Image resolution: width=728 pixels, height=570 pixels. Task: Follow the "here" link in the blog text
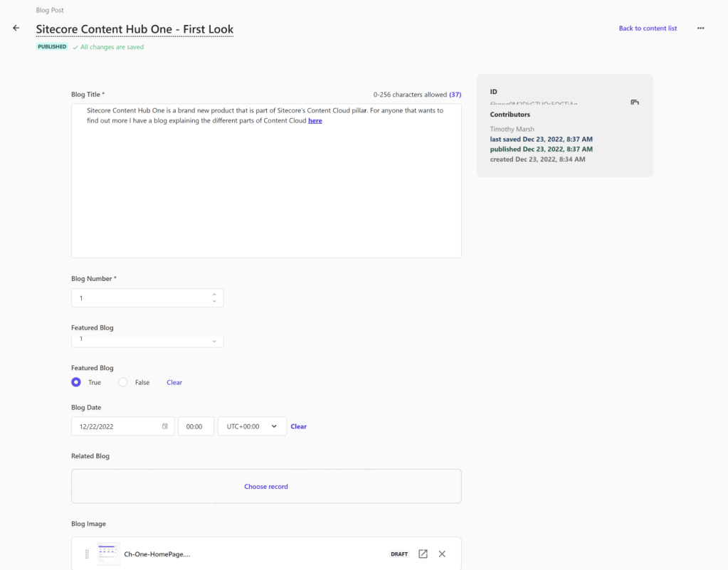[315, 121]
